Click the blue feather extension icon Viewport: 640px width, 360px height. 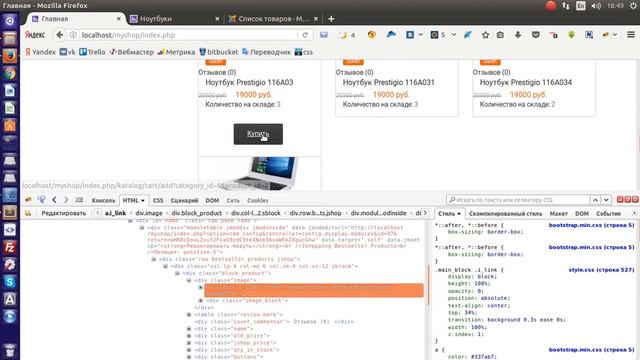point(467,35)
